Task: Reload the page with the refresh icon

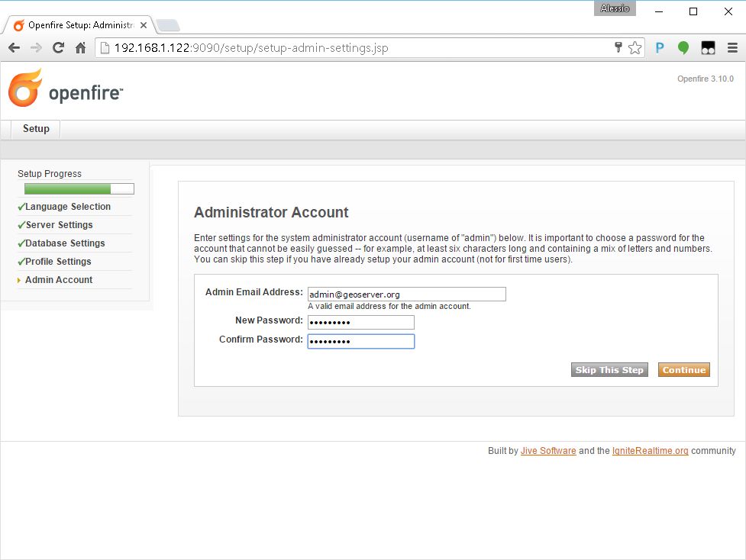Action: tap(58, 48)
